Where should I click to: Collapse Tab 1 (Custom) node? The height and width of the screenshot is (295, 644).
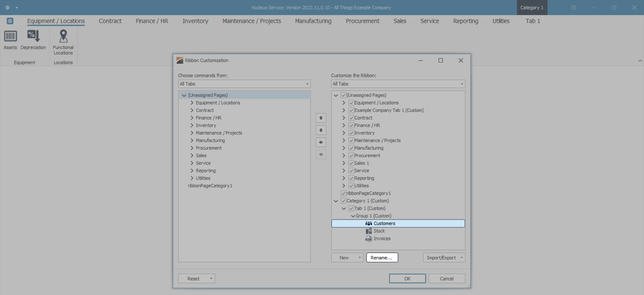343,209
